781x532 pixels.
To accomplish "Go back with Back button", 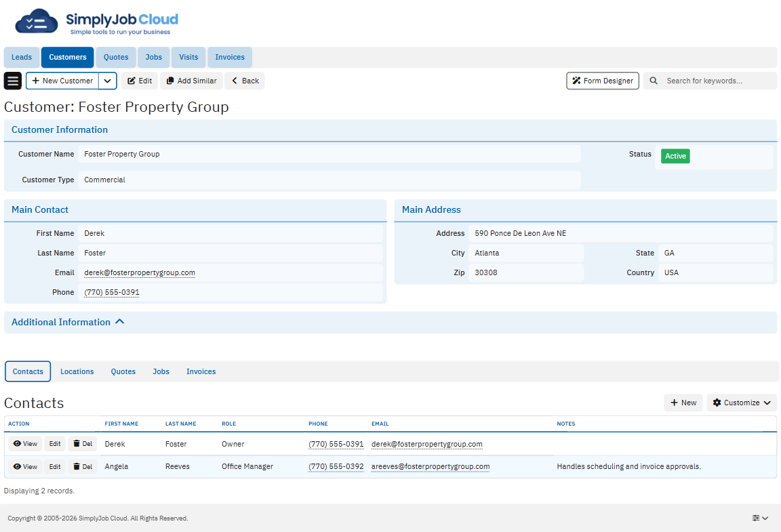I will point(245,81).
